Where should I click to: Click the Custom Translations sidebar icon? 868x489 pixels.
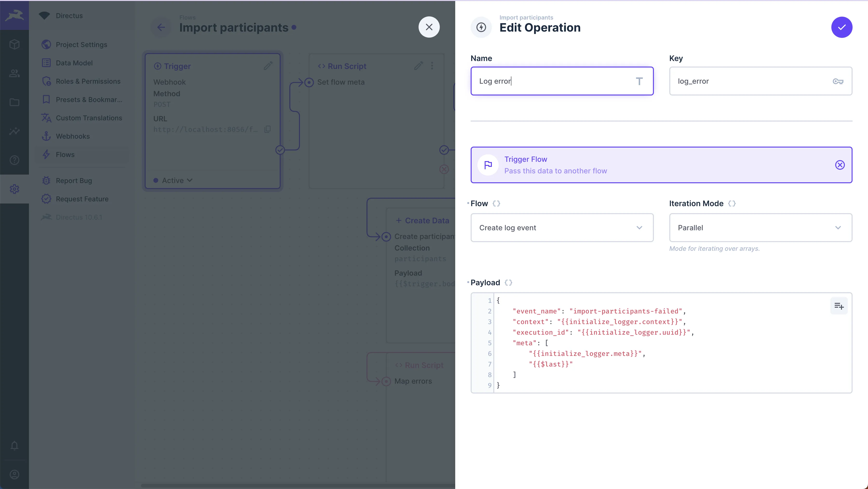point(47,117)
